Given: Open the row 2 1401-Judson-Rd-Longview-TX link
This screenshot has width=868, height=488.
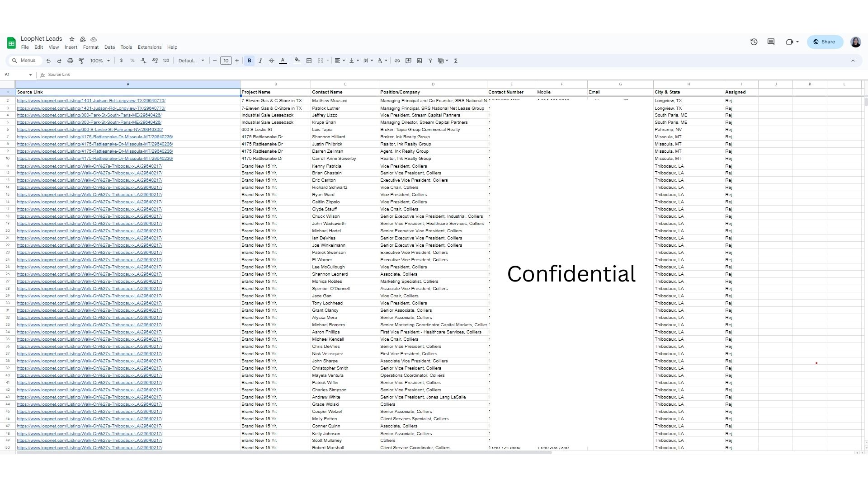Looking at the screenshot, I should [x=91, y=101].
